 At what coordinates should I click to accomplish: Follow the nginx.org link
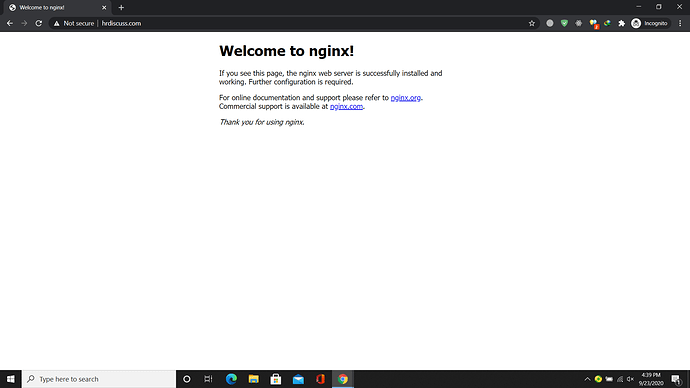pos(405,98)
